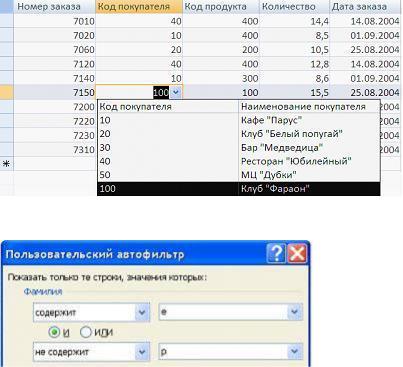Select the new record asterisk row marker
The height and width of the screenshot is (367, 403).
6,164
